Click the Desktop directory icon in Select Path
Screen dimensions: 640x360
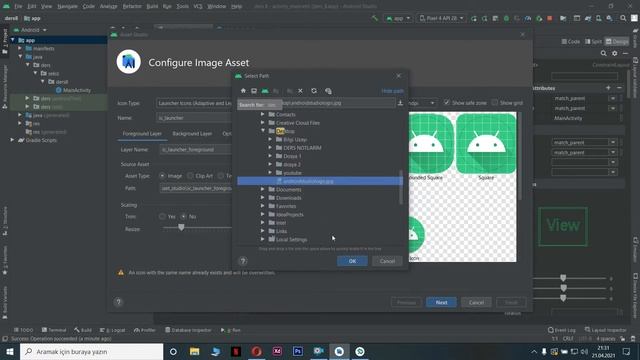(x=254, y=91)
